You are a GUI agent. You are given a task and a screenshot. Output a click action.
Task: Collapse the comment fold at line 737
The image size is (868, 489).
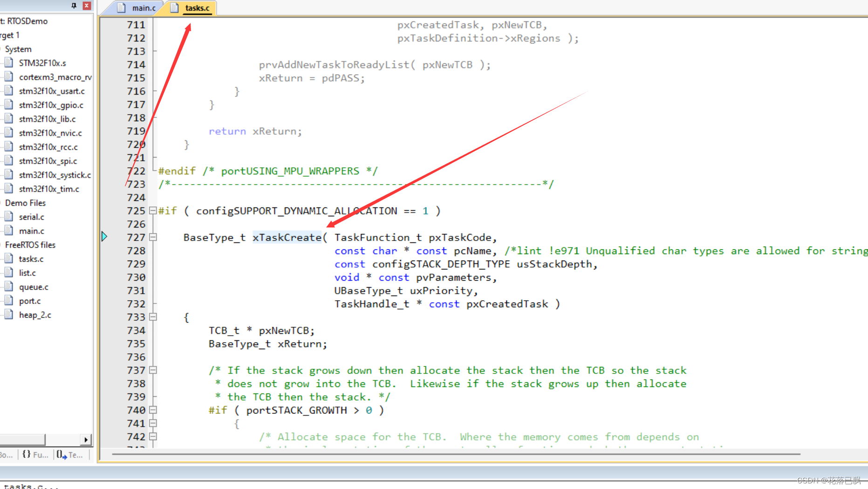(152, 370)
